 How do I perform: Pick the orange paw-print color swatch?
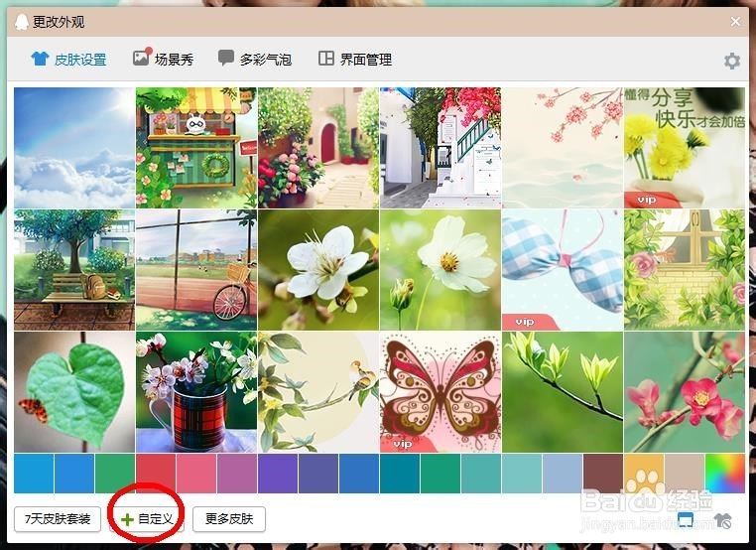(644, 474)
